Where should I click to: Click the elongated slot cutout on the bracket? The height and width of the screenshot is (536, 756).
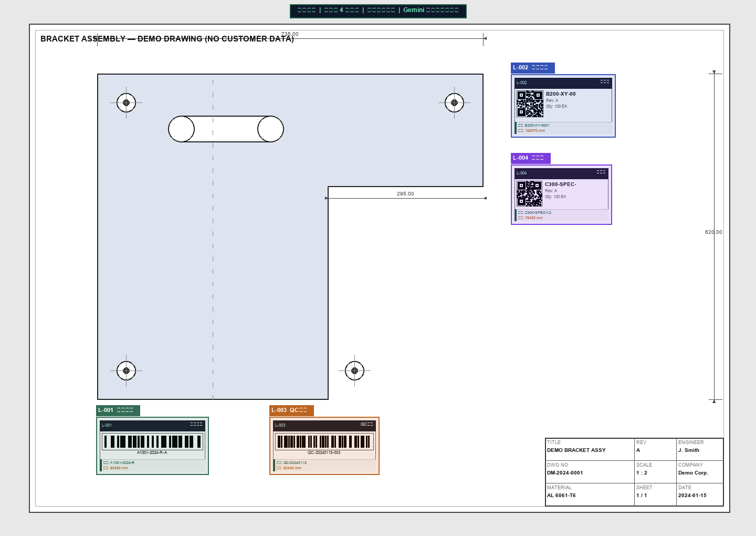tap(226, 129)
